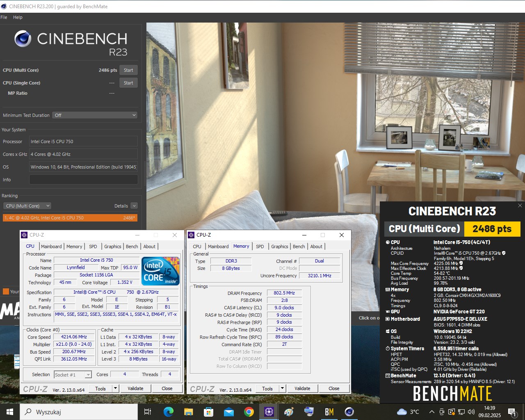Click Close button in right CPU-Z window
This screenshot has width=525, height=420.
coord(334,388)
